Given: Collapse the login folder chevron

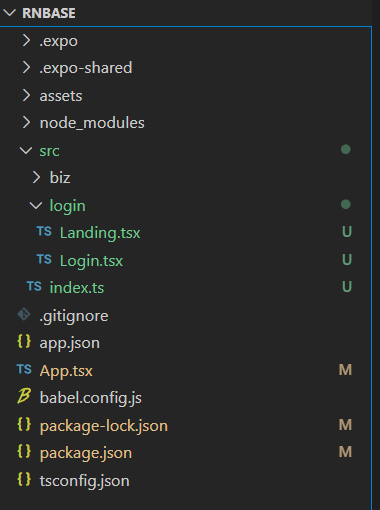Looking at the screenshot, I should (x=36, y=205).
